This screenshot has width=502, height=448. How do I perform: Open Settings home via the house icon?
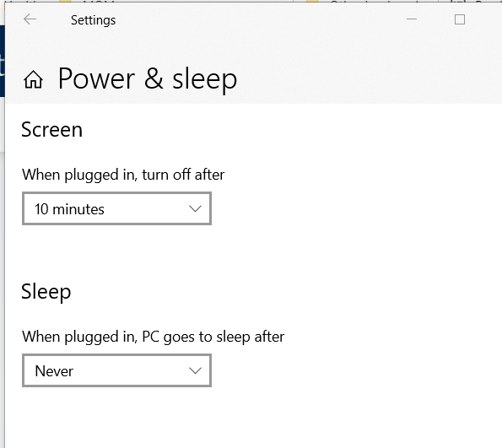pyautogui.click(x=33, y=79)
